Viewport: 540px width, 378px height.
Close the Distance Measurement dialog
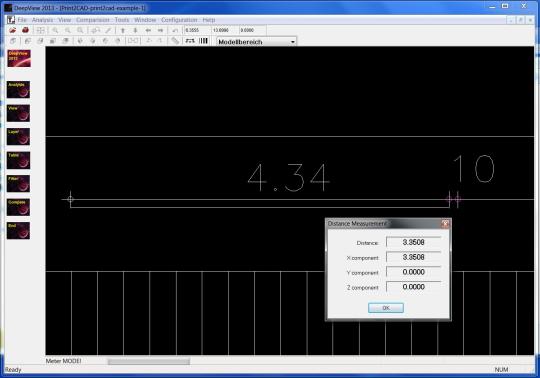pos(445,224)
